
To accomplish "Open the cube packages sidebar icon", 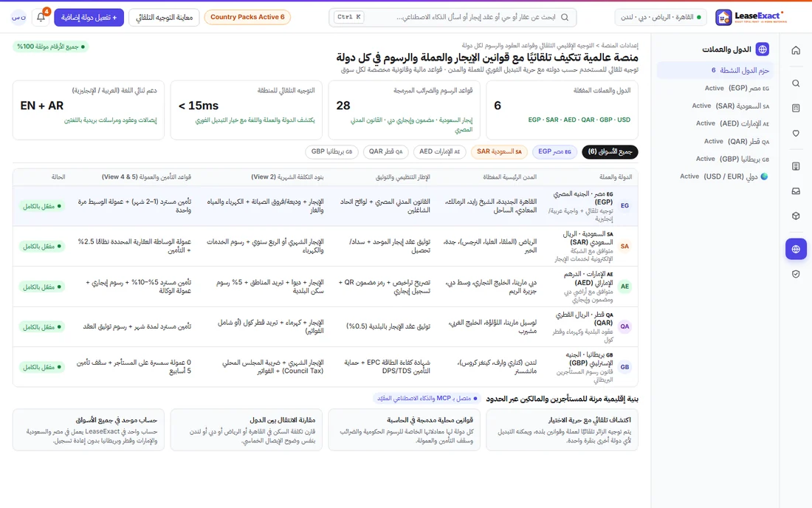I will click(796, 216).
